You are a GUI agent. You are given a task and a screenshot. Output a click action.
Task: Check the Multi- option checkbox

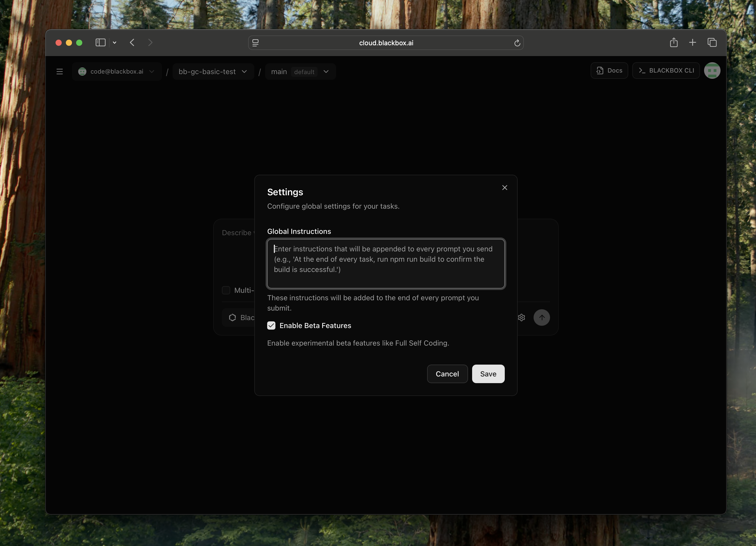(x=226, y=290)
